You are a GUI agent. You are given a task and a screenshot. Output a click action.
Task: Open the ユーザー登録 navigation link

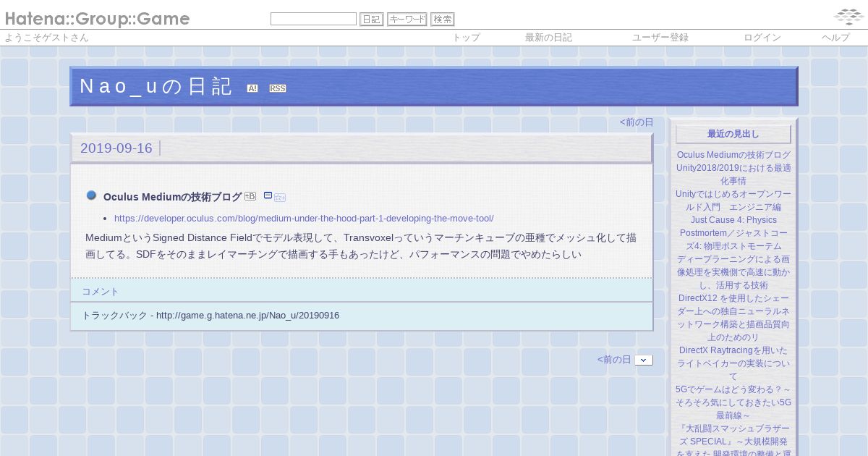[660, 38]
